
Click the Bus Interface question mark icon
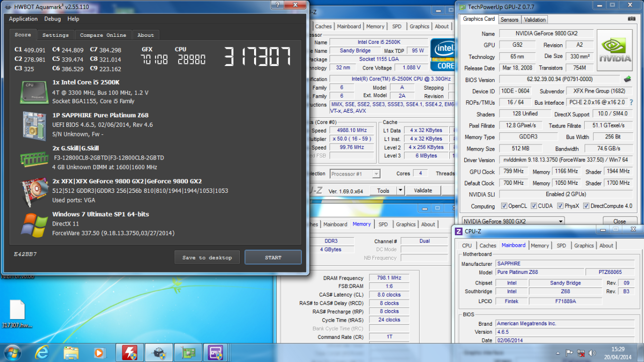631,102
